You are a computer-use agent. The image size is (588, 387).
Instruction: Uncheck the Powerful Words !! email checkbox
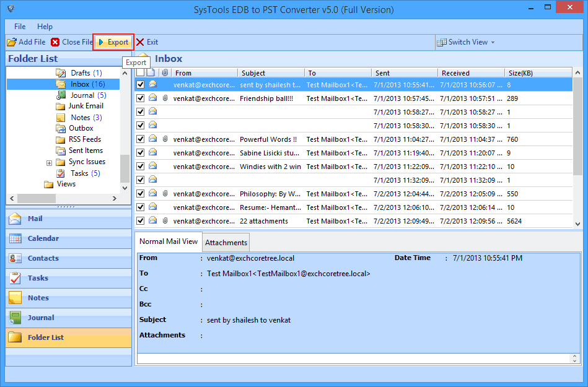[140, 139]
